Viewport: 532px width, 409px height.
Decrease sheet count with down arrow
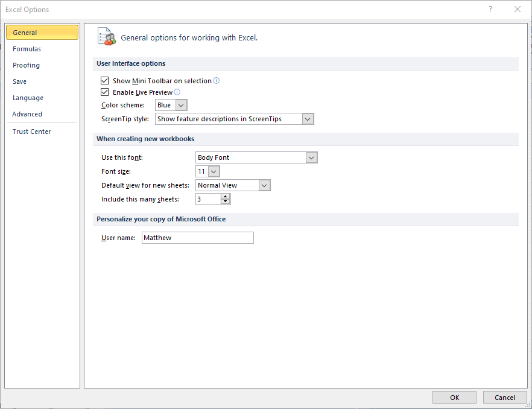[226, 201]
